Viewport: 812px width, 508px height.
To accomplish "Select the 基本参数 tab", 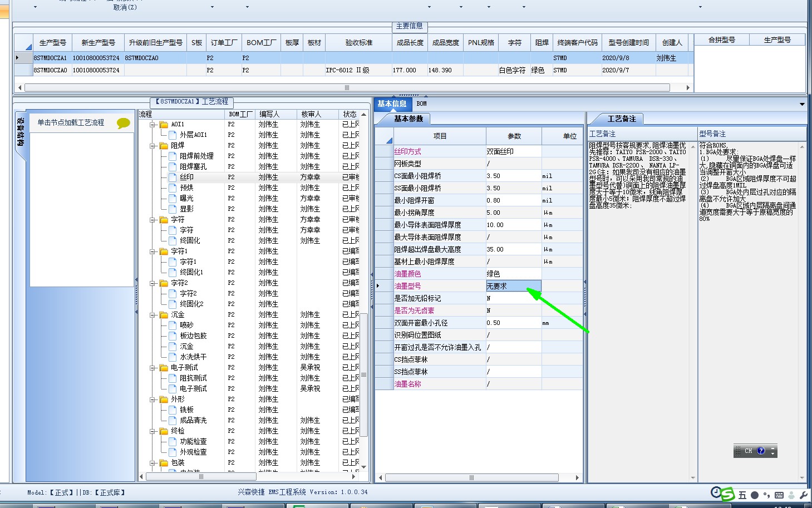I will click(409, 119).
